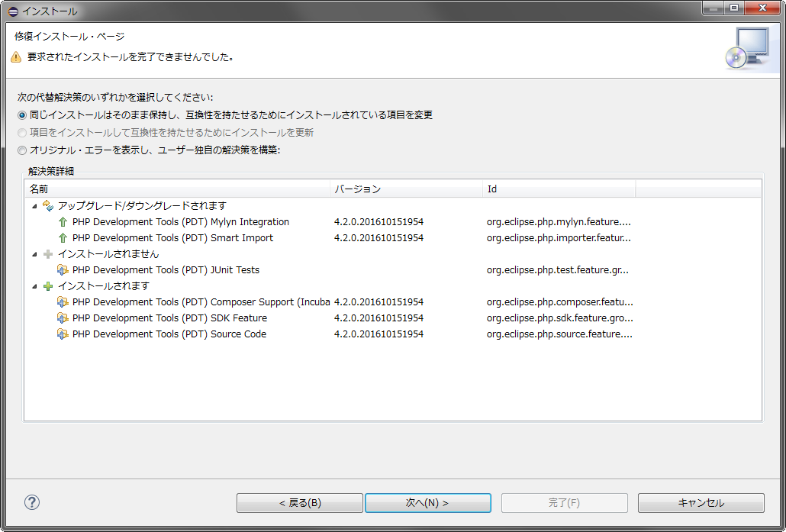
Task: Click the 名前 column header
Action: click(x=178, y=189)
